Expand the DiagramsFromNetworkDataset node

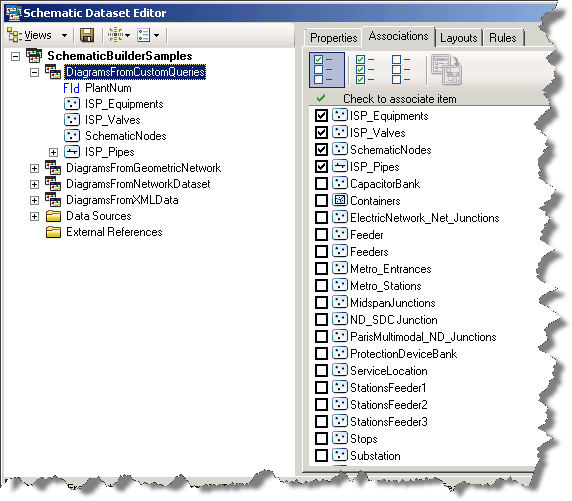tap(34, 184)
